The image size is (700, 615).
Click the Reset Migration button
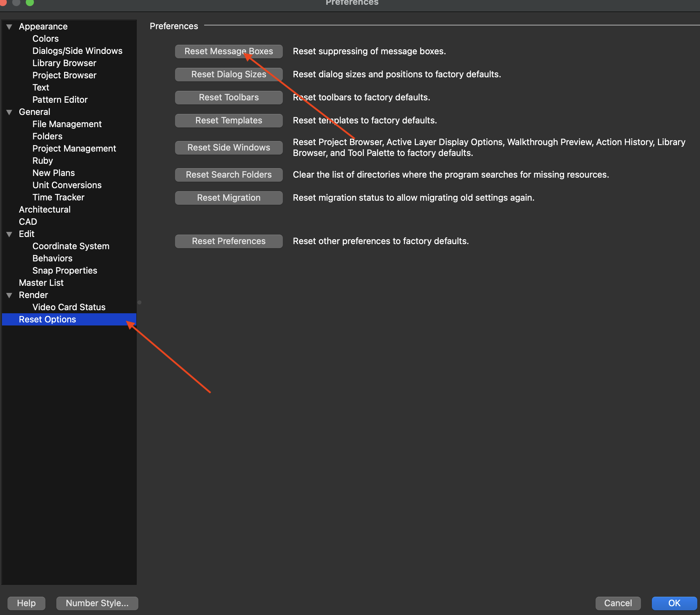pyautogui.click(x=229, y=198)
